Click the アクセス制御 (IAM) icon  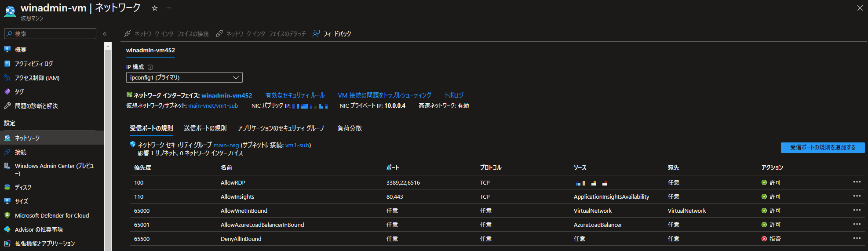click(x=7, y=78)
